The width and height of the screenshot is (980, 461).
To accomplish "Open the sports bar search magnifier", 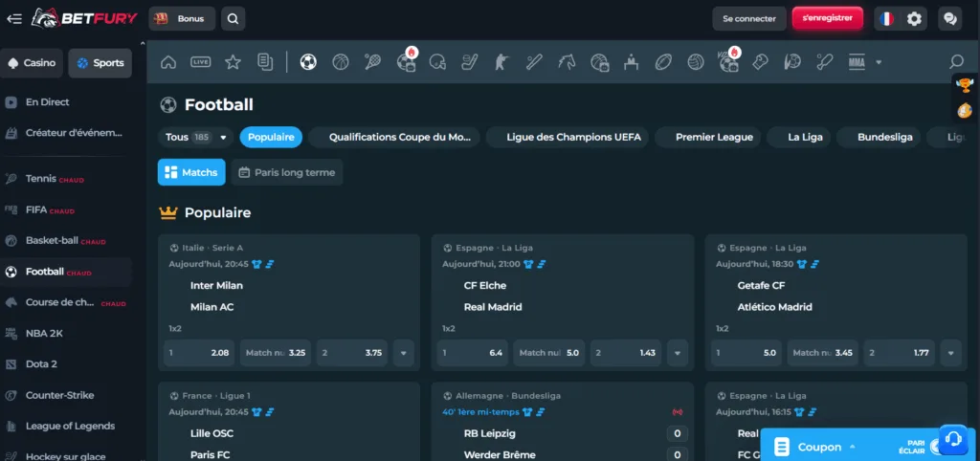I will click(x=956, y=62).
